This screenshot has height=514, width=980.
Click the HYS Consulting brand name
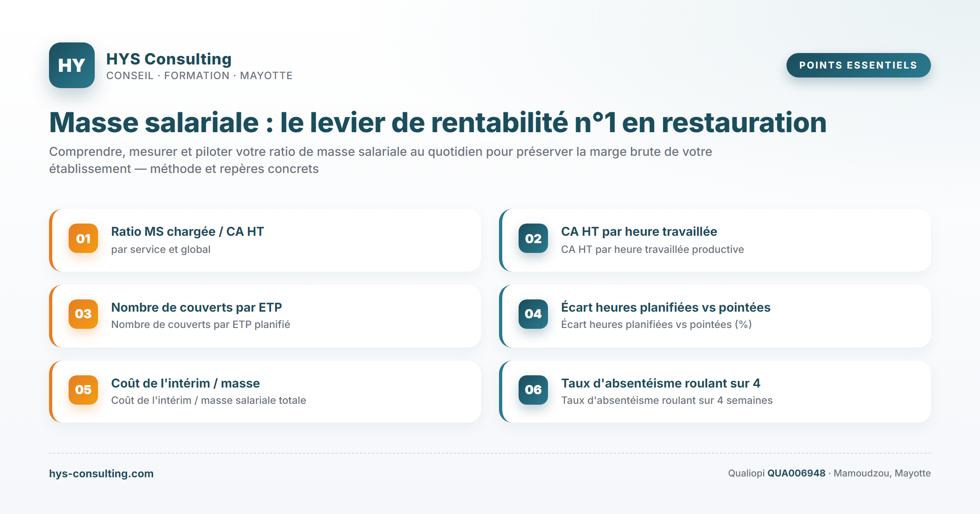[x=169, y=59]
